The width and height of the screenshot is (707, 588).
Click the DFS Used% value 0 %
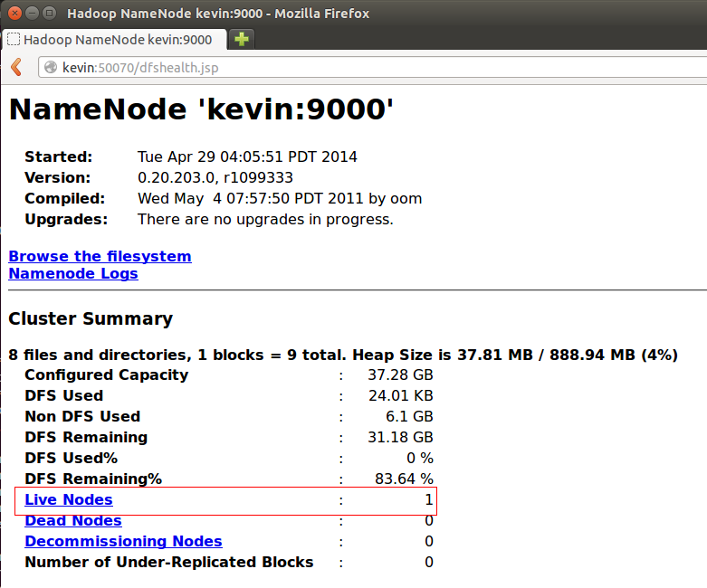tap(420, 458)
